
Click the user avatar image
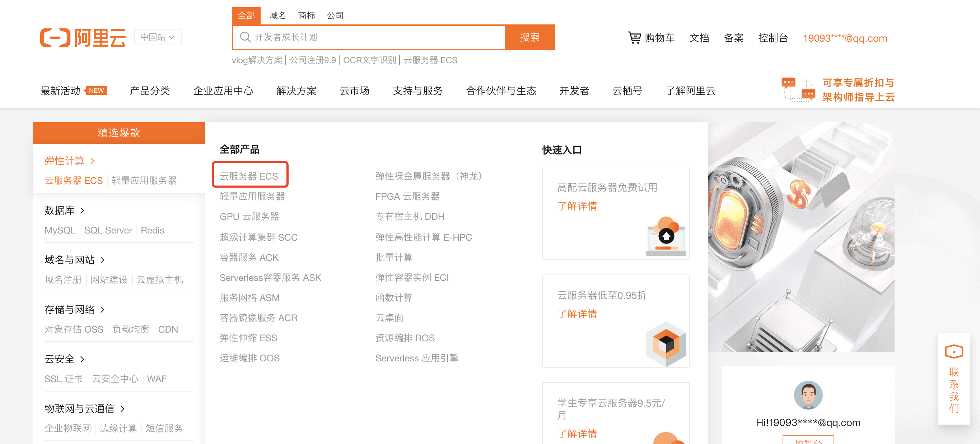click(x=808, y=395)
